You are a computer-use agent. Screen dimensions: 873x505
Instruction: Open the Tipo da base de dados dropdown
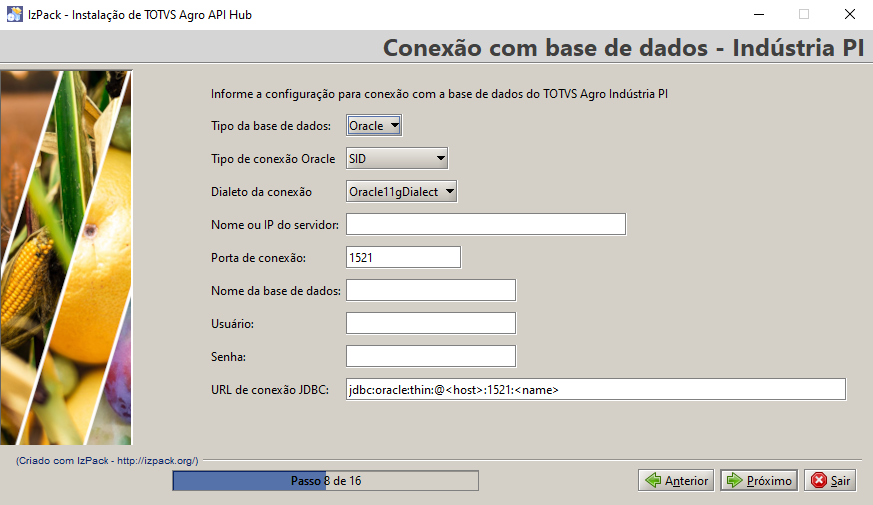click(374, 125)
